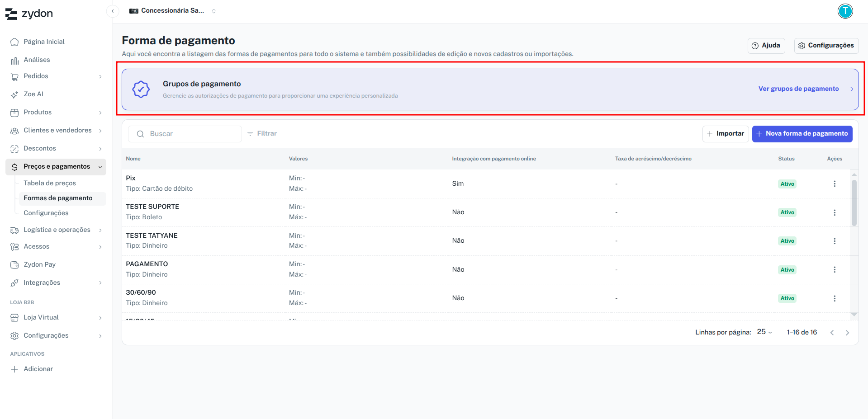This screenshot has width=868, height=419.
Task: Open the Página Inicial home icon
Action: pyautogui.click(x=14, y=42)
